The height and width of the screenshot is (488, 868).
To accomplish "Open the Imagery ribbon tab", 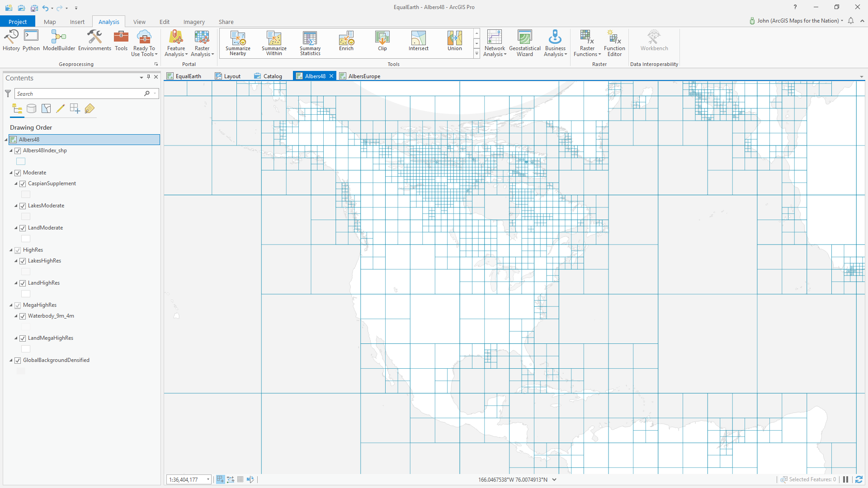I will (x=194, y=22).
